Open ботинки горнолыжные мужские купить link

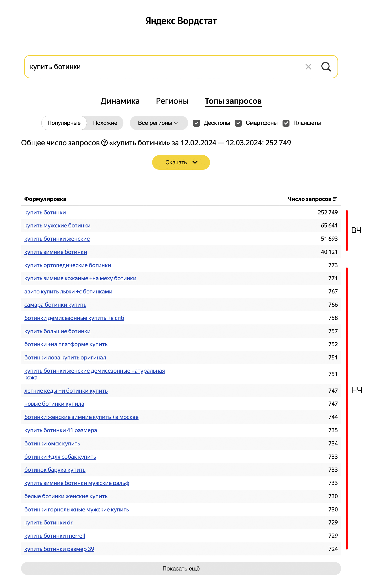click(77, 509)
